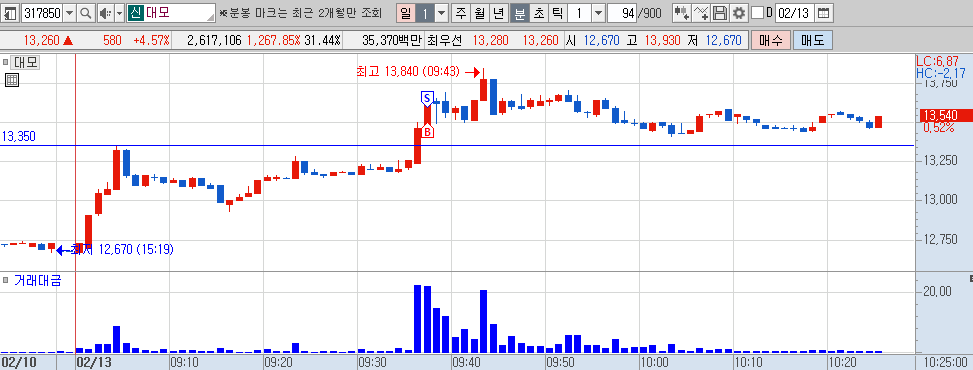
Task: Click the 매수 buy button
Action: coord(771,41)
